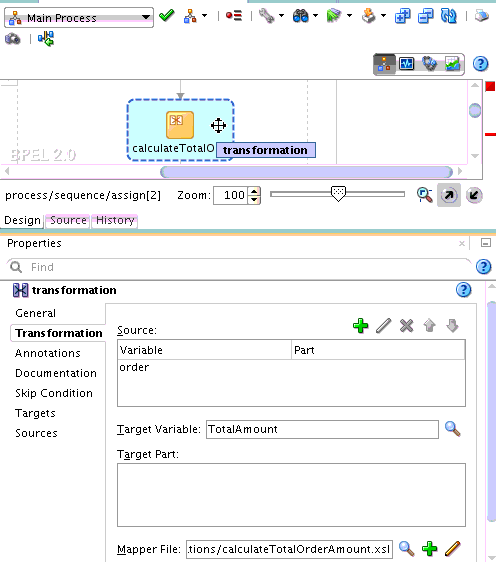Screen dimensions: 496x562
Task: Open dropdown arrow beside green layers icon
Action: [x=349, y=16]
